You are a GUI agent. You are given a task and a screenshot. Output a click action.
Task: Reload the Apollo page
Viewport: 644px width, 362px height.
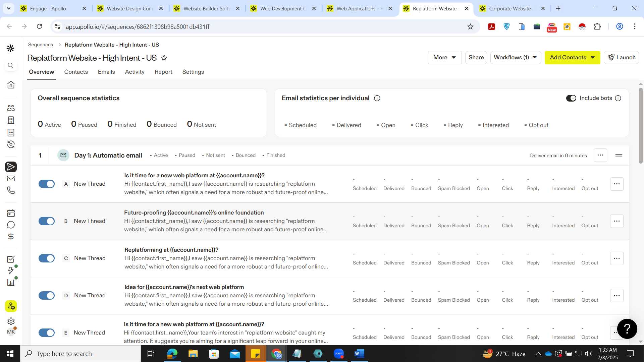click(x=39, y=26)
